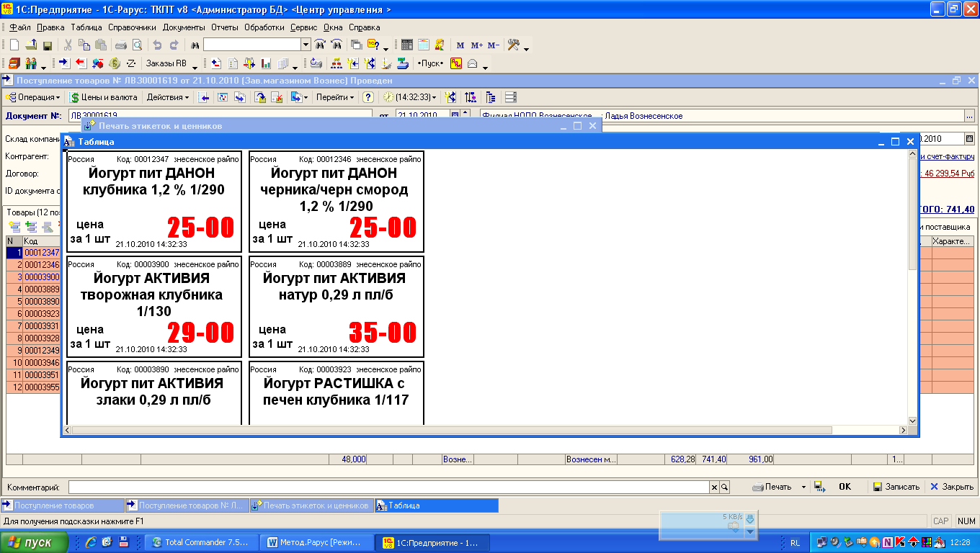Click the vertical scrollbar down arrow in Таблица
The height and width of the screenshot is (553, 980).
point(912,421)
